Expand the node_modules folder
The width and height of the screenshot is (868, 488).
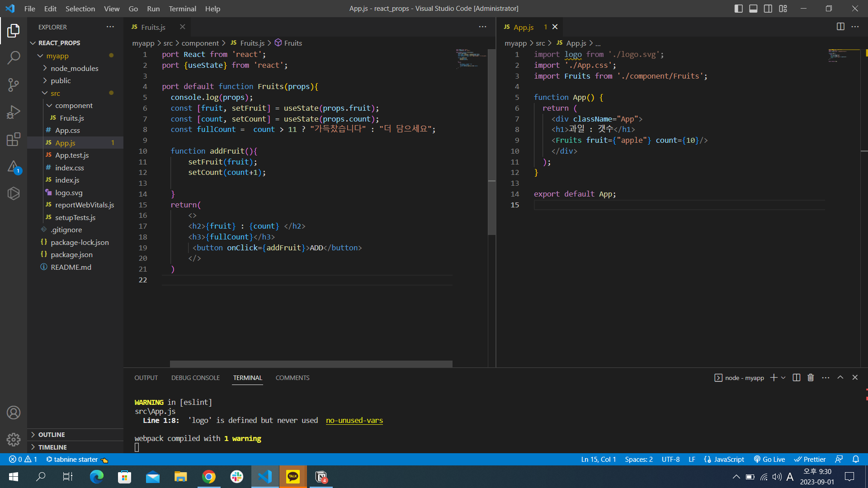click(74, 68)
